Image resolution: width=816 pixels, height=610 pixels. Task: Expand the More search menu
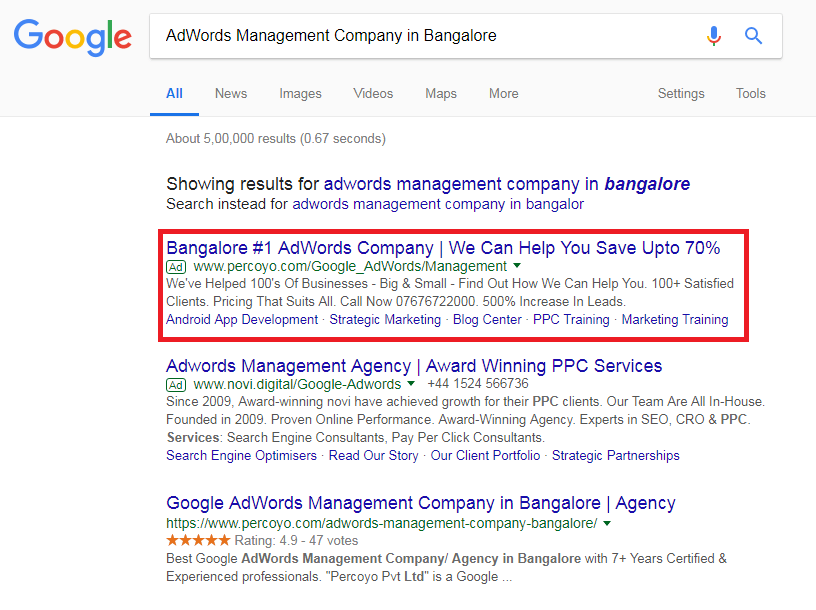click(503, 94)
